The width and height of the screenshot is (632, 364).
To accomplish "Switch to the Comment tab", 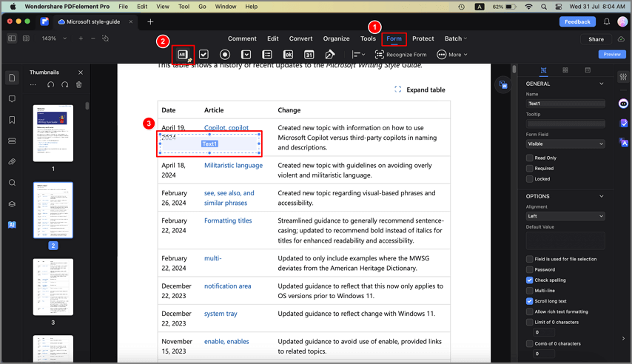I will [x=242, y=38].
